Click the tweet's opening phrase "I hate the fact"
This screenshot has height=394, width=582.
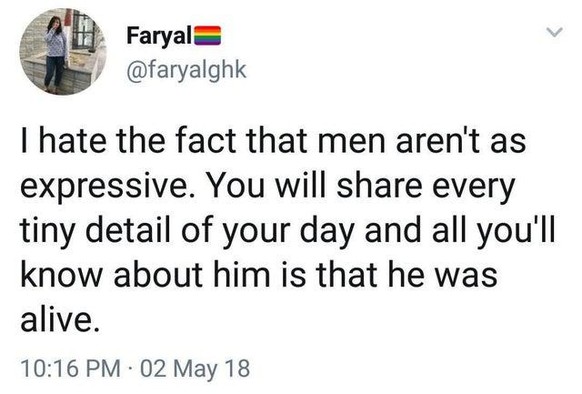tap(128, 141)
